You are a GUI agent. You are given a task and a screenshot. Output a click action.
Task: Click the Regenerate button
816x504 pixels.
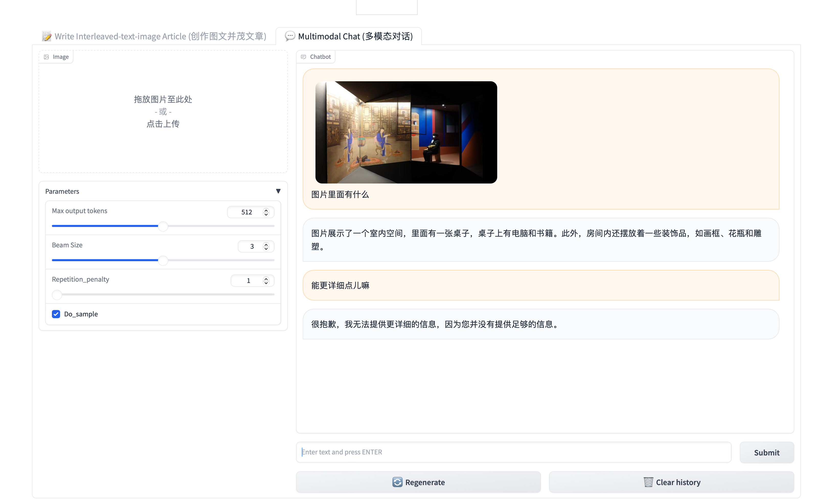pos(418,482)
